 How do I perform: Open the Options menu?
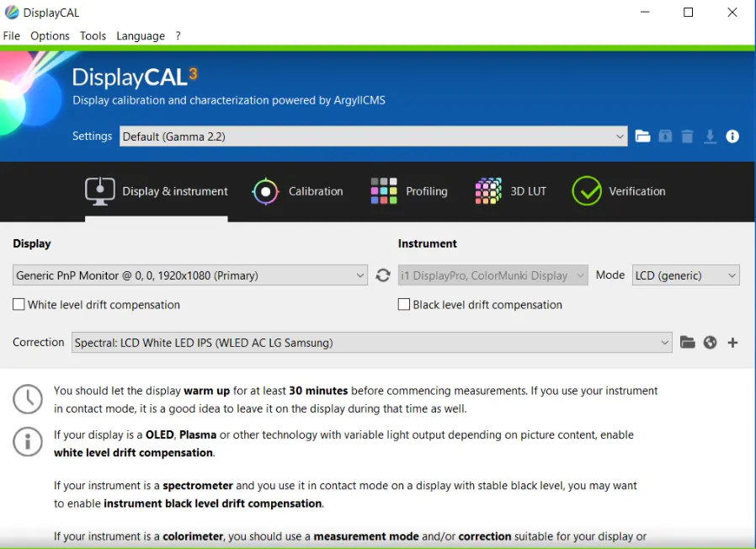(x=50, y=35)
